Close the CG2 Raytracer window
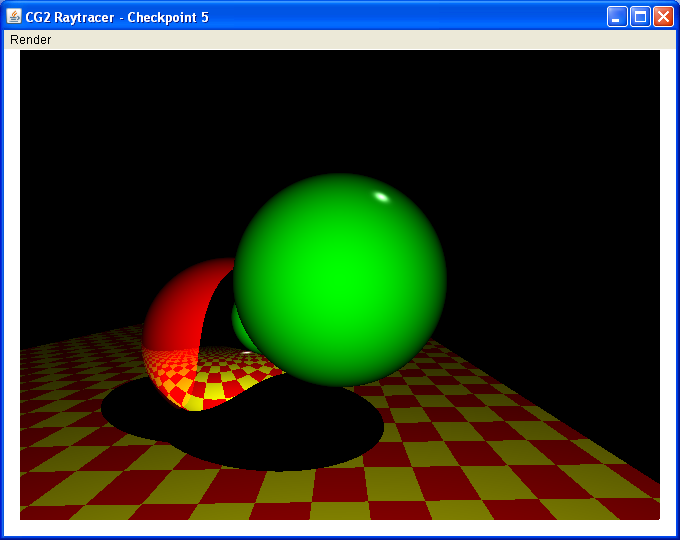This screenshot has width=680, height=540. click(663, 17)
